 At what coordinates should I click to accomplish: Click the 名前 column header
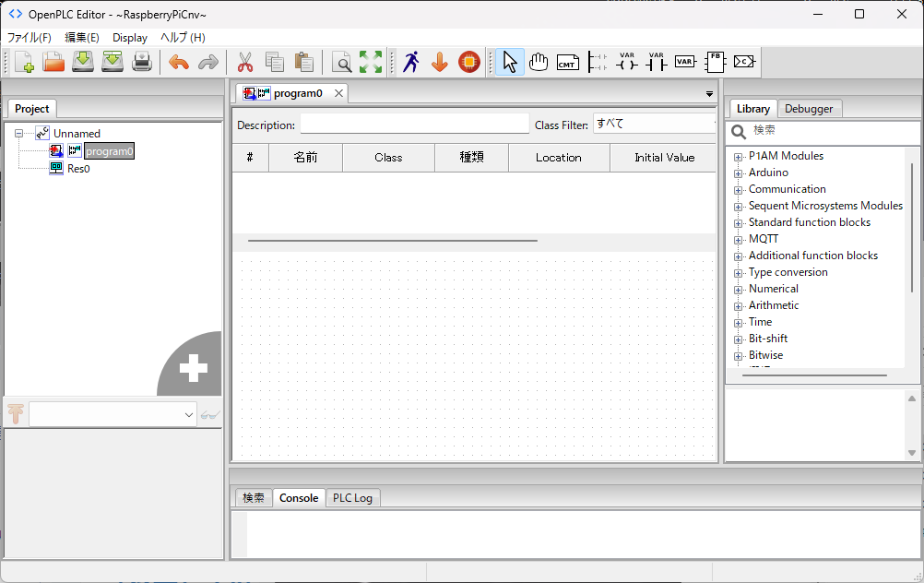tap(305, 158)
